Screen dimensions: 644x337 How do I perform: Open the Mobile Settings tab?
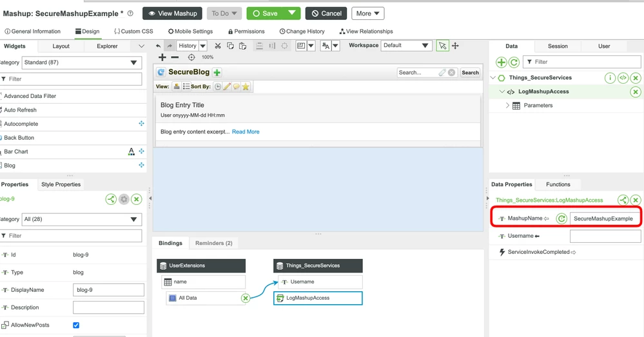(191, 31)
